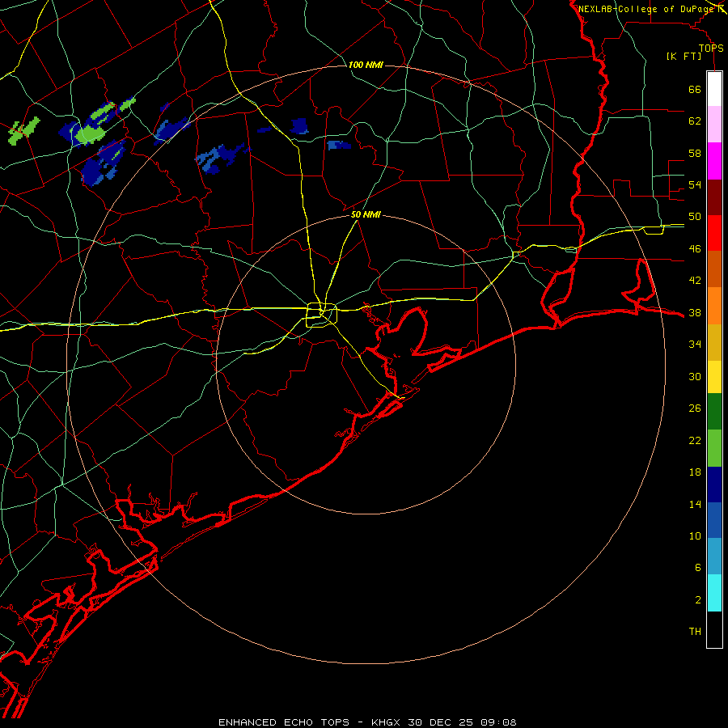This screenshot has width=728, height=728.
Task: Click the orange 38-42 kft legend swatch
Action: click(x=714, y=306)
